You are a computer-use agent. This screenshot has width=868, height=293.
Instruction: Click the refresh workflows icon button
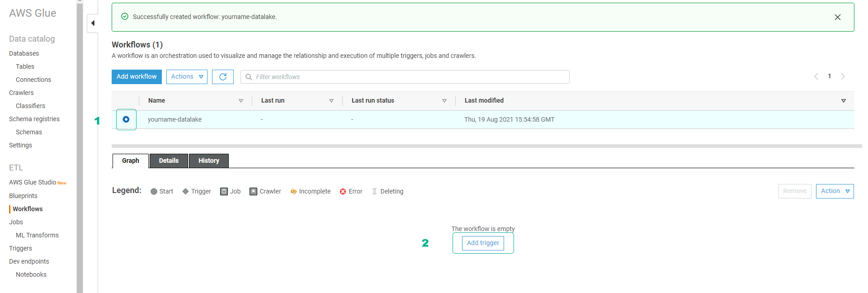point(223,77)
